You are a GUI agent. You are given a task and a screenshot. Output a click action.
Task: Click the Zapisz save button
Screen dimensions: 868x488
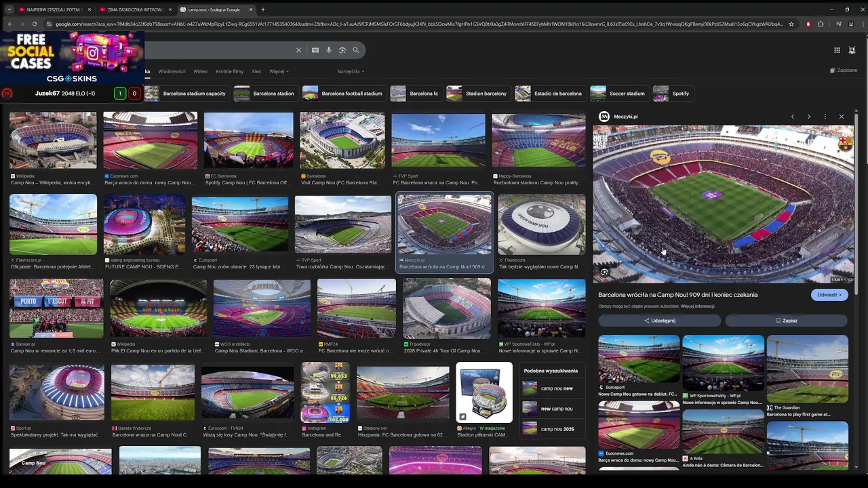click(x=787, y=321)
